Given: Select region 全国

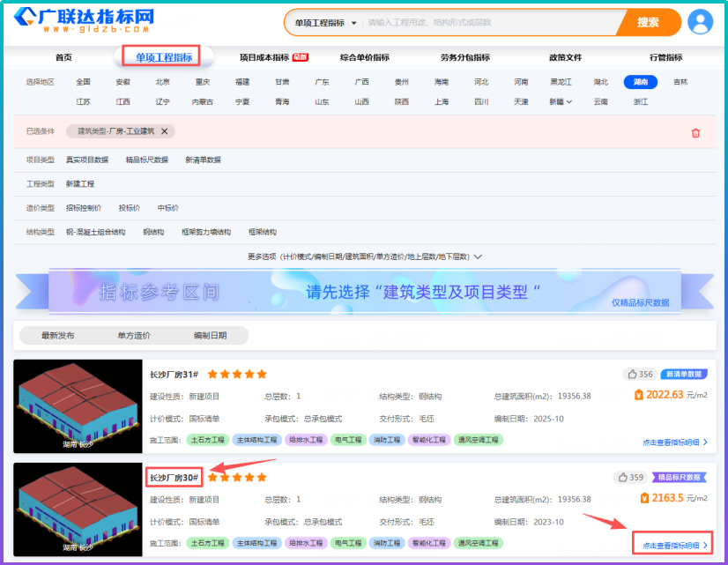Looking at the screenshot, I should 83,82.
